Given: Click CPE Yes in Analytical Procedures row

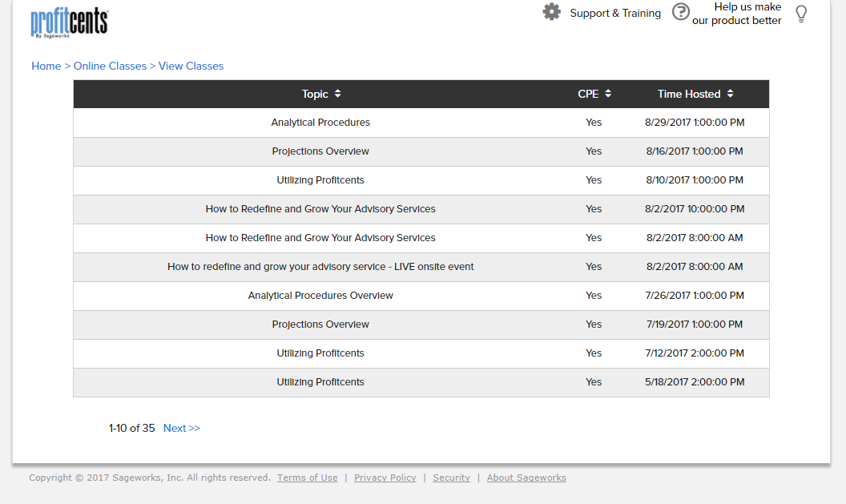Looking at the screenshot, I should click(594, 123).
